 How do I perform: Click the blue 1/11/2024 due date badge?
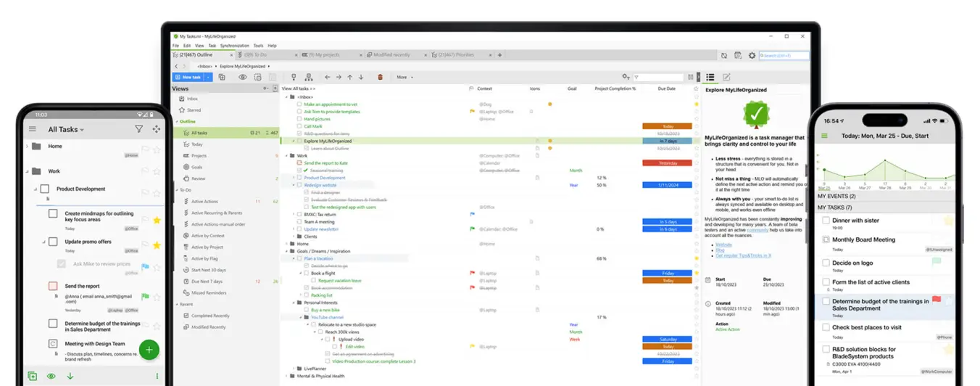[667, 185]
